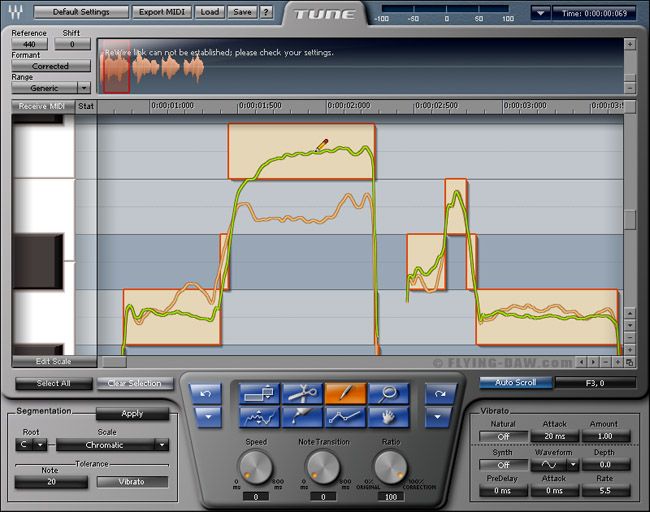This screenshot has height=512, width=650.
Task: Select the Note (move segment) tool
Action: tap(260, 393)
